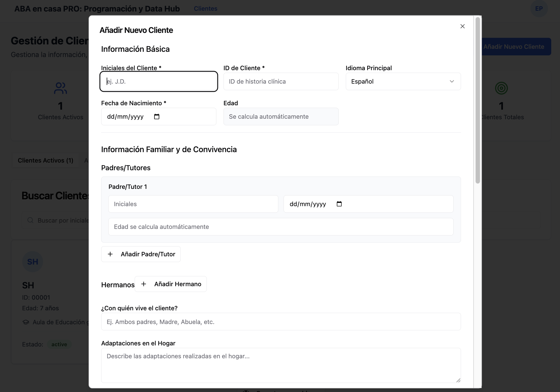Screen dimensions: 560x392
Task: Focus the Iniciales del Cliente field
Action: click(159, 81)
